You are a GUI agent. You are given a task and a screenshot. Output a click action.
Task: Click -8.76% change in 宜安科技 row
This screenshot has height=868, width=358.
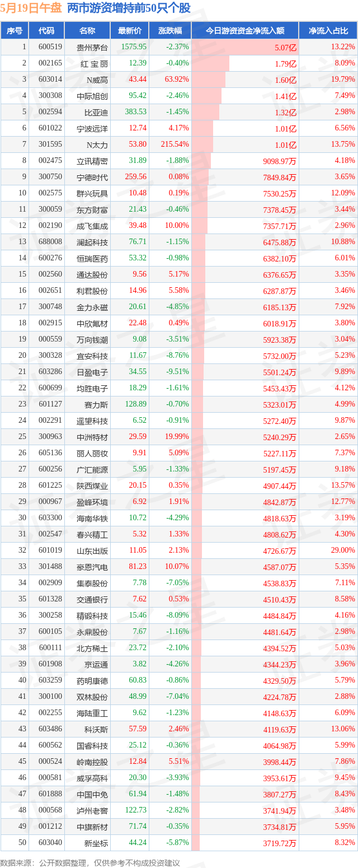(178, 356)
